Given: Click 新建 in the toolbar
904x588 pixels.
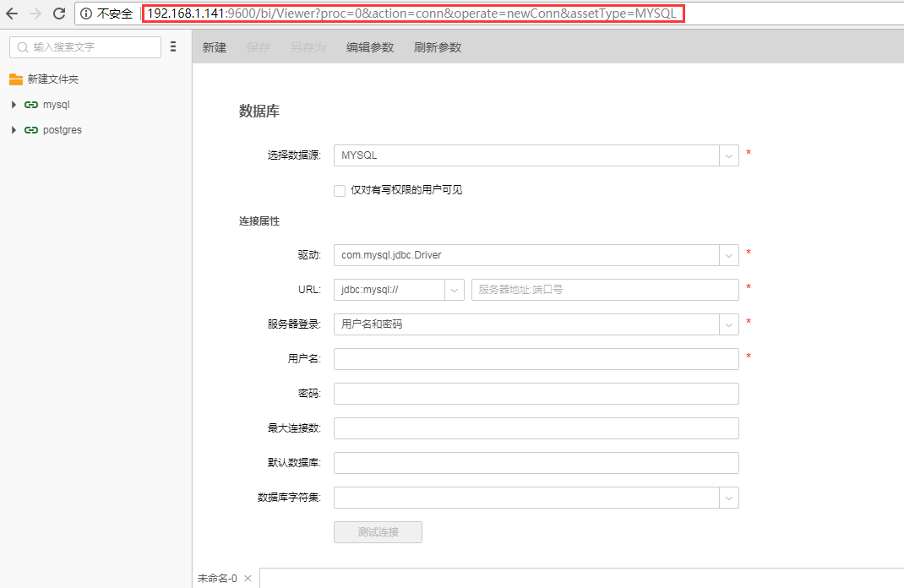Looking at the screenshot, I should [x=215, y=47].
